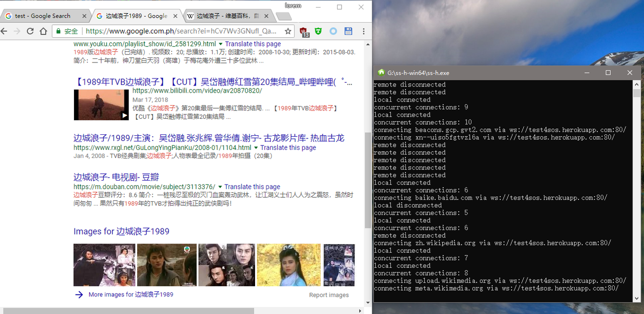This screenshot has width=644, height=314.
Task: Expand the dropdown arrow next to youku.com URL
Action: pyautogui.click(x=220, y=44)
